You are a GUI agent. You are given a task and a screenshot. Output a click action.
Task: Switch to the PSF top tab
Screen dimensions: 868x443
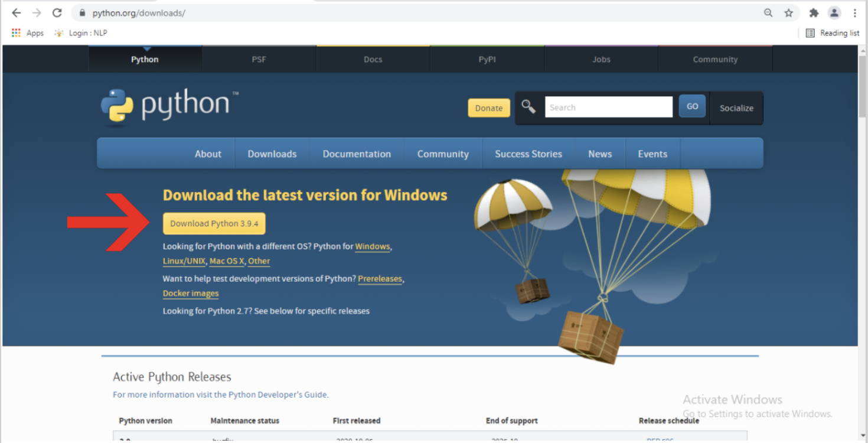[259, 59]
